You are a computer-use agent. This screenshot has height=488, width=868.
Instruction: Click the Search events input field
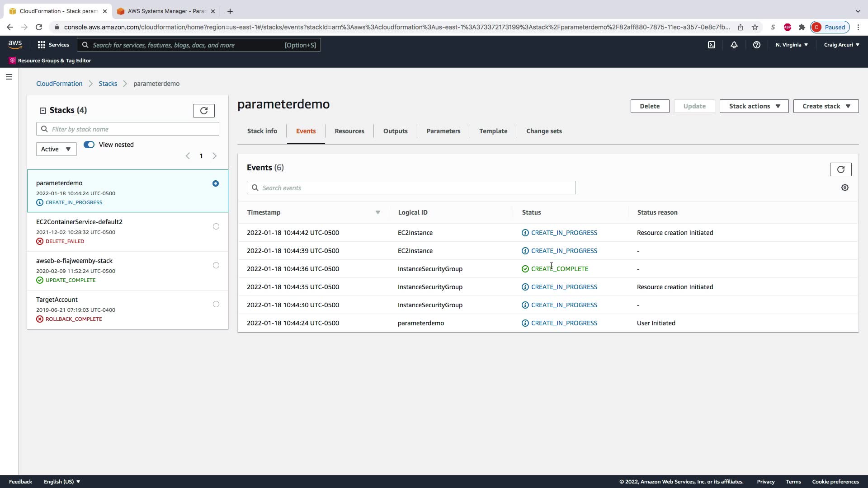point(411,188)
